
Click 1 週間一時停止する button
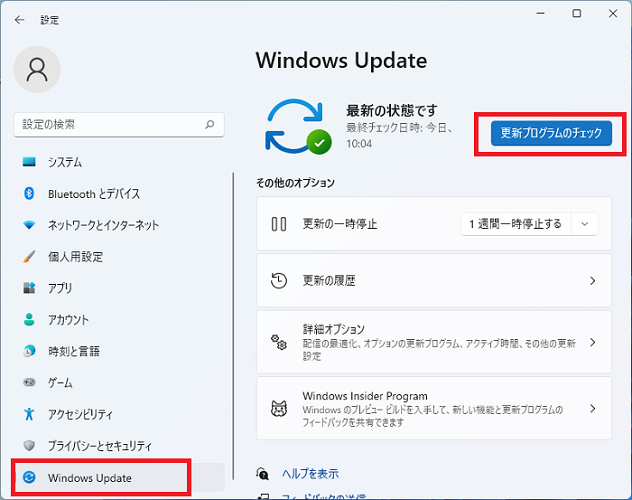pos(516,224)
